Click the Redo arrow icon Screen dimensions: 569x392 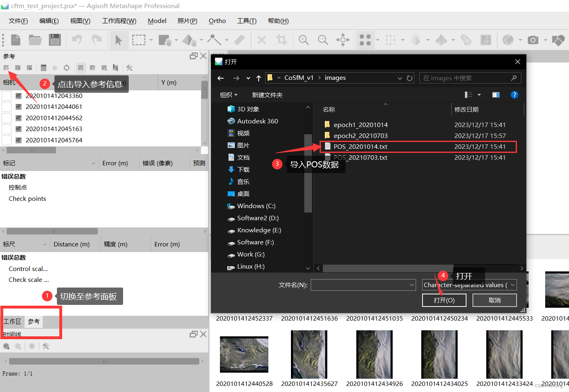tap(96, 40)
